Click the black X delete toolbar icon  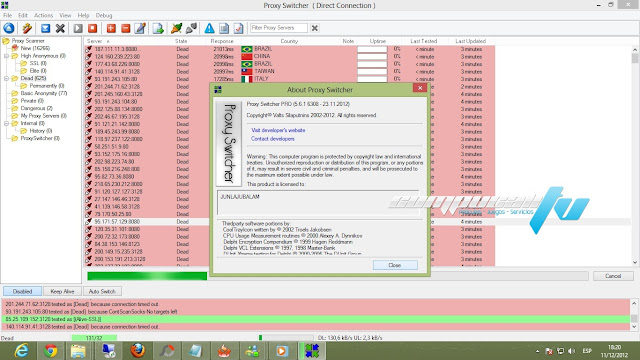(x=60, y=28)
